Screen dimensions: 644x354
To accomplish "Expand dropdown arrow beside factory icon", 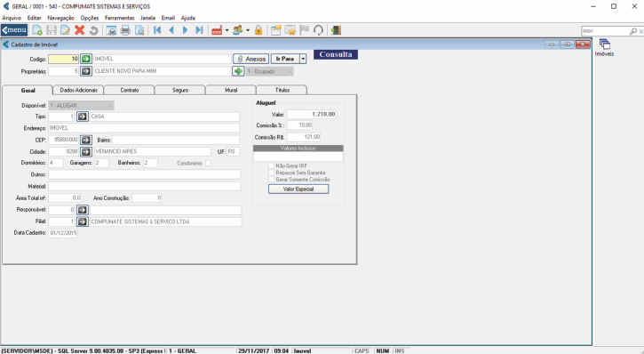I will pos(227,30).
